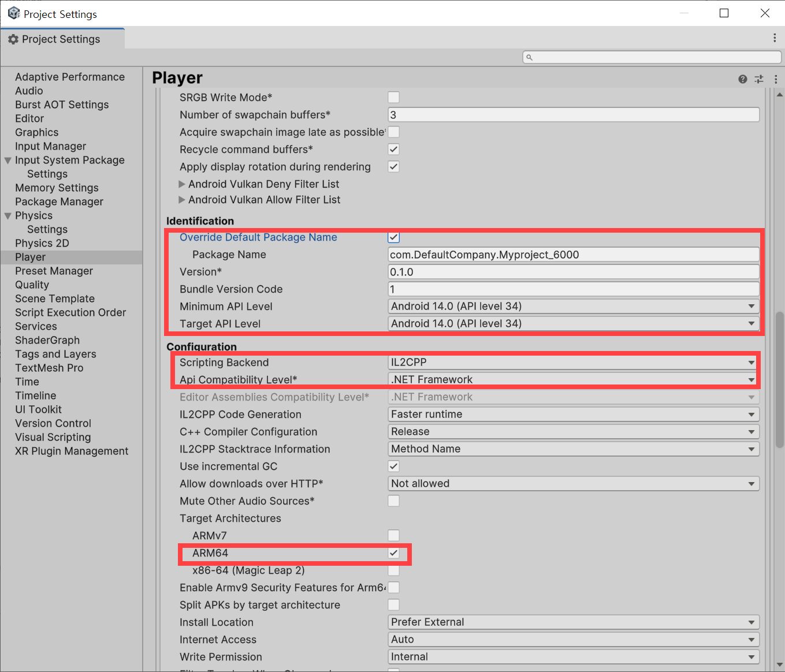Toggle Override Default Package Name checkbox
This screenshot has width=785, height=672.
coord(394,237)
